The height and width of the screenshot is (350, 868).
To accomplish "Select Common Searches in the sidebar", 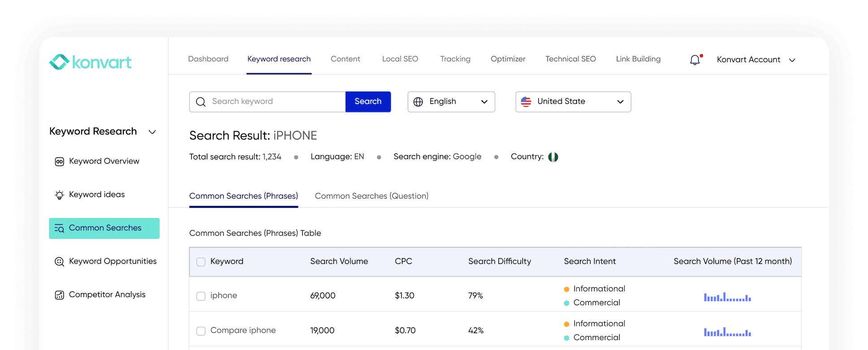I will 104,228.
